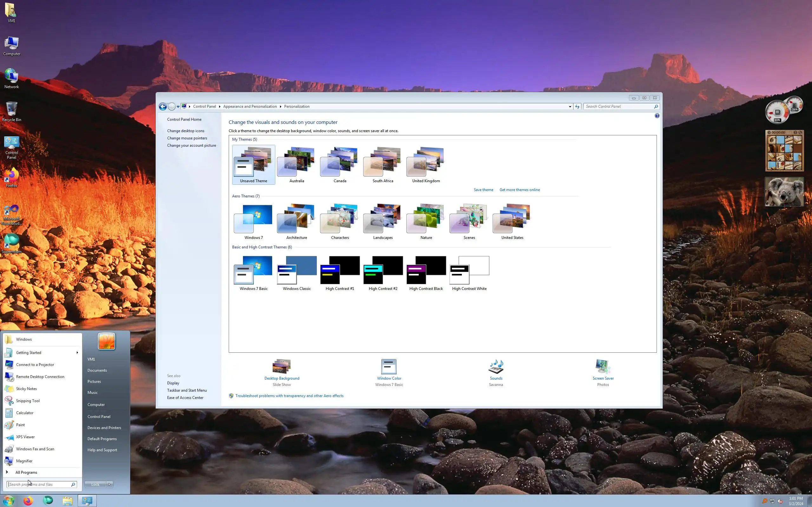
Task: Open Change mouse pointers link
Action: pos(187,138)
